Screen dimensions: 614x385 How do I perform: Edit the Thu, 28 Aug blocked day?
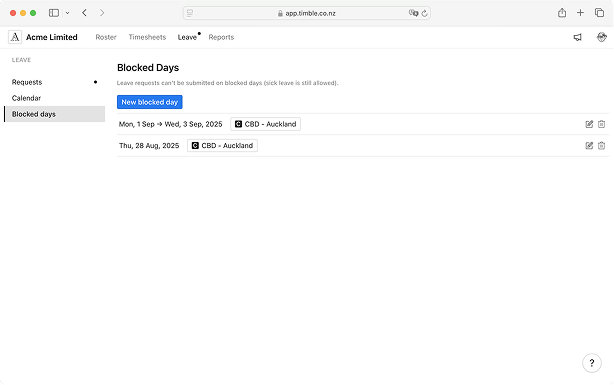(x=589, y=146)
